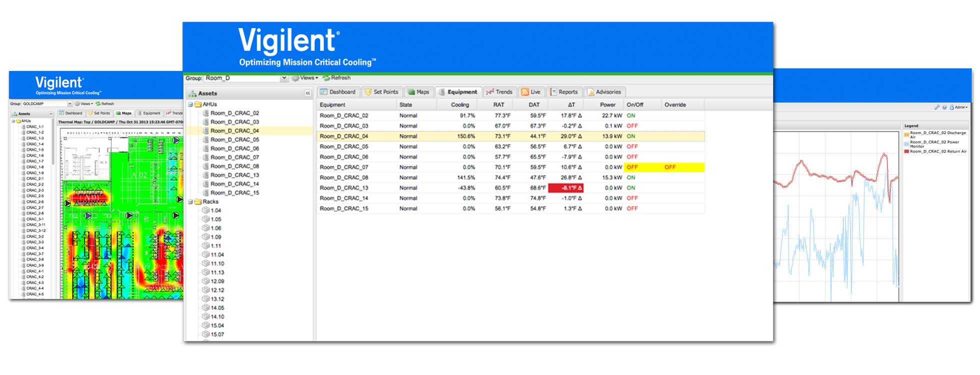Screen dimensions: 980x375
Task: Open the Reports tab
Action: coord(563,92)
